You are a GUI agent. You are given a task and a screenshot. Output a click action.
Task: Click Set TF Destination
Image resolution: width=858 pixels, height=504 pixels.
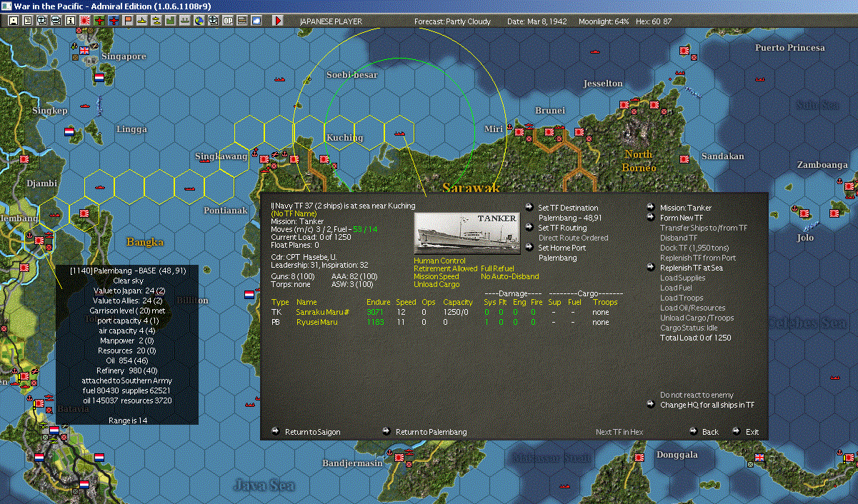pyautogui.click(x=568, y=208)
